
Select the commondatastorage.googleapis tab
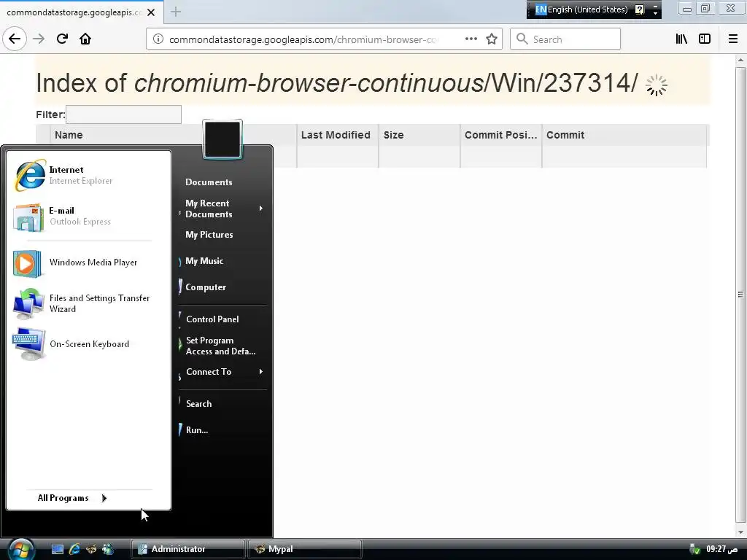click(x=74, y=12)
